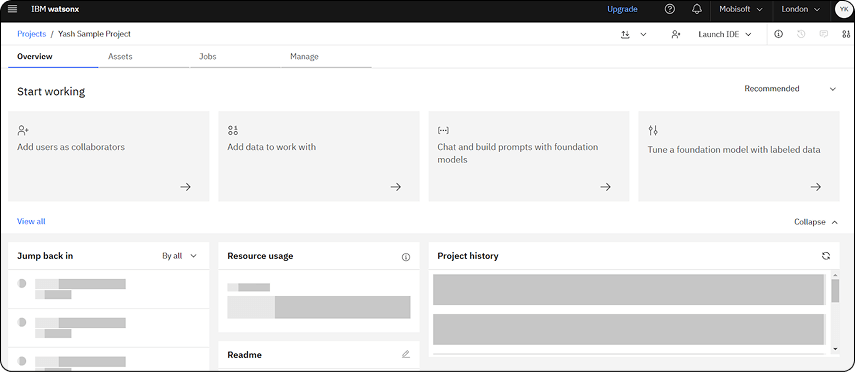Click the tuning icon on Tune model card
The image size is (855, 372).
tap(653, 130)
